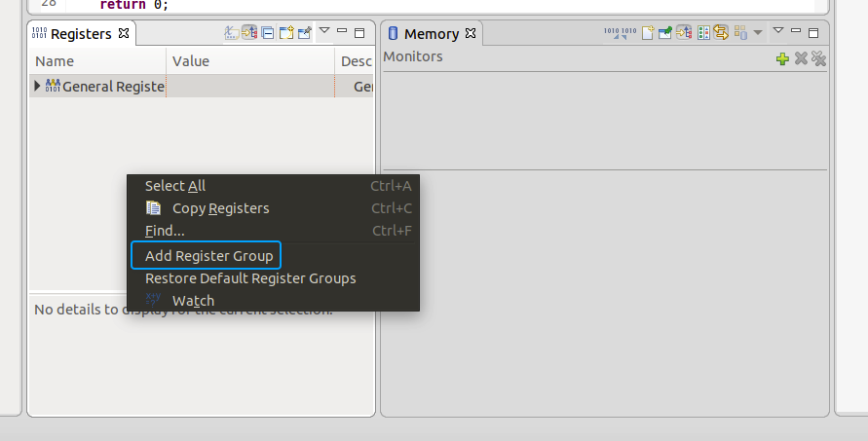Image resolution: width=868 pixels, height=441 pixels.
Task: Open Switch Memory Monitor dropdown arrow
Action: [x=758, y=33]
